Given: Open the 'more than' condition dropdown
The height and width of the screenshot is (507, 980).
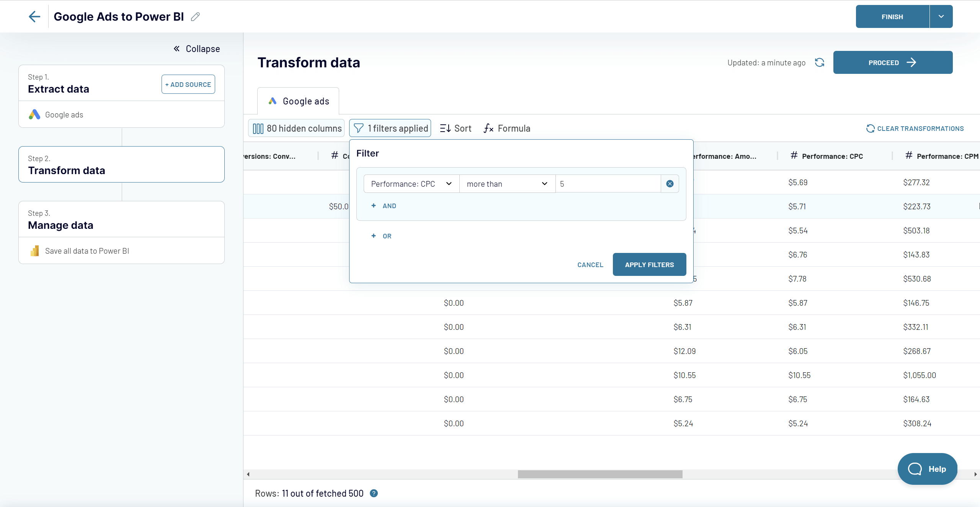Looking at the screenshot, I should click(507, 184).
